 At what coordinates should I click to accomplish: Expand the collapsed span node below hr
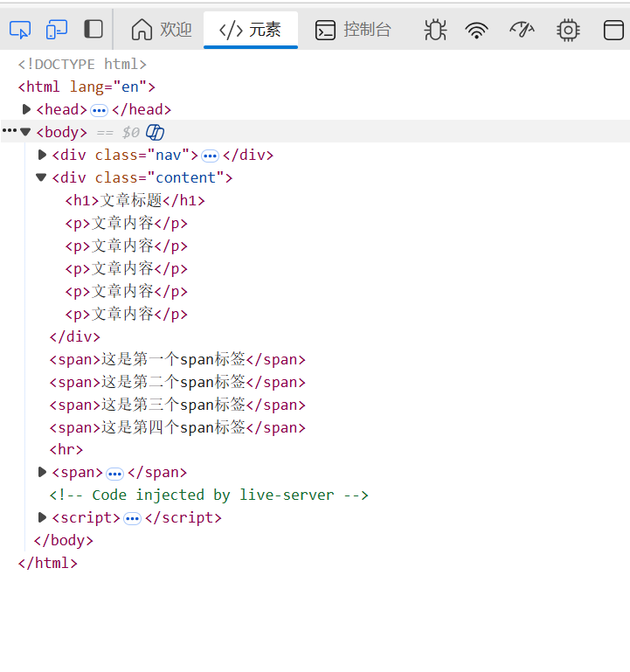(x=42, y=472)
